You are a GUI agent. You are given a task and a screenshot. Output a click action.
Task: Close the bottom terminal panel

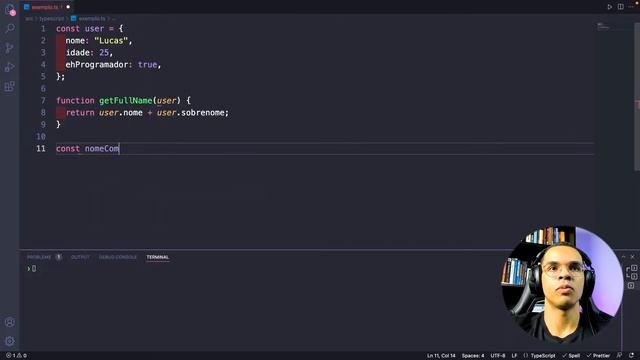coord(632,257)
